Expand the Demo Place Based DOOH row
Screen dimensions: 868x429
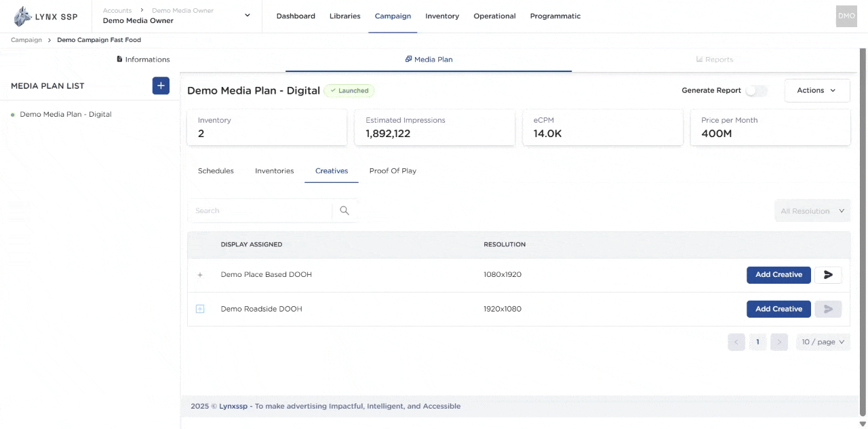pos(200,275)
